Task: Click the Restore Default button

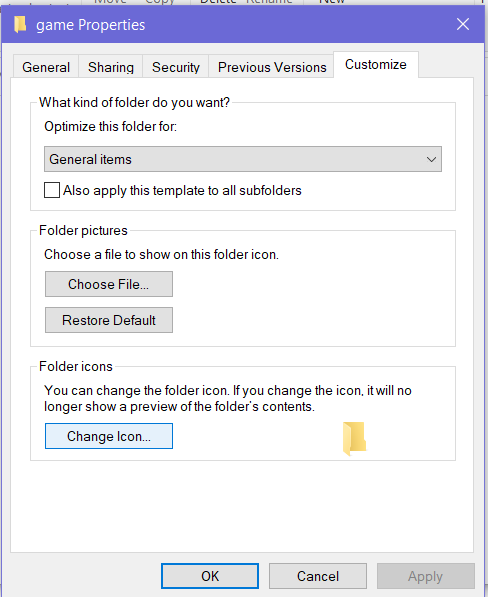Action: [109, 320]
